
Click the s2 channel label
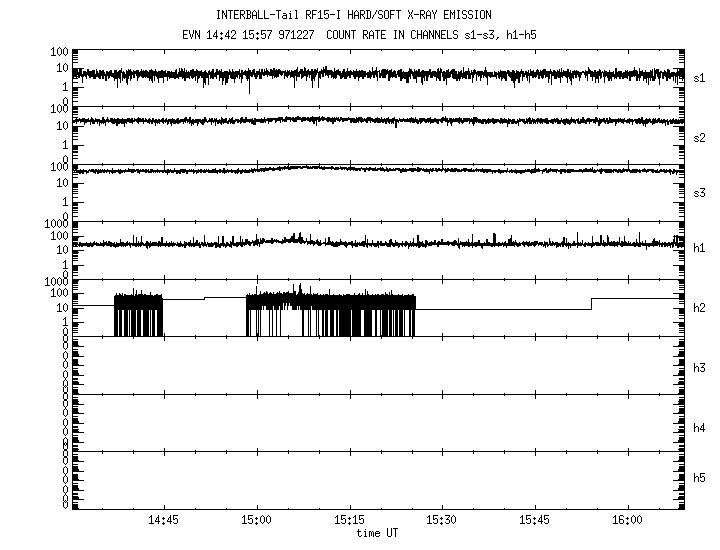(699, 137)
